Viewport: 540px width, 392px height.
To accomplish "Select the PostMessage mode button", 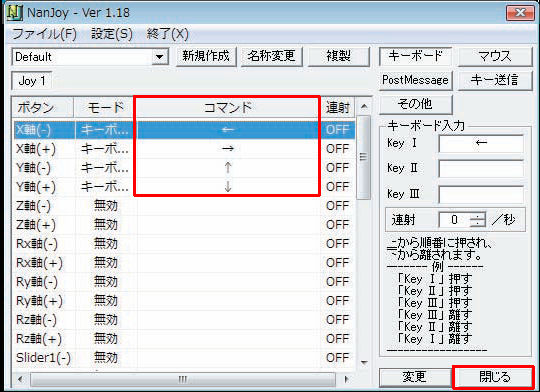I will click(x=415, y=80).
